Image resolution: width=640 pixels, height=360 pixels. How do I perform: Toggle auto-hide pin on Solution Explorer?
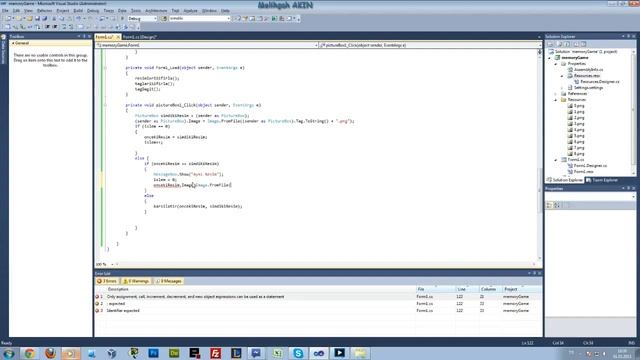click(x=628, y=36)
